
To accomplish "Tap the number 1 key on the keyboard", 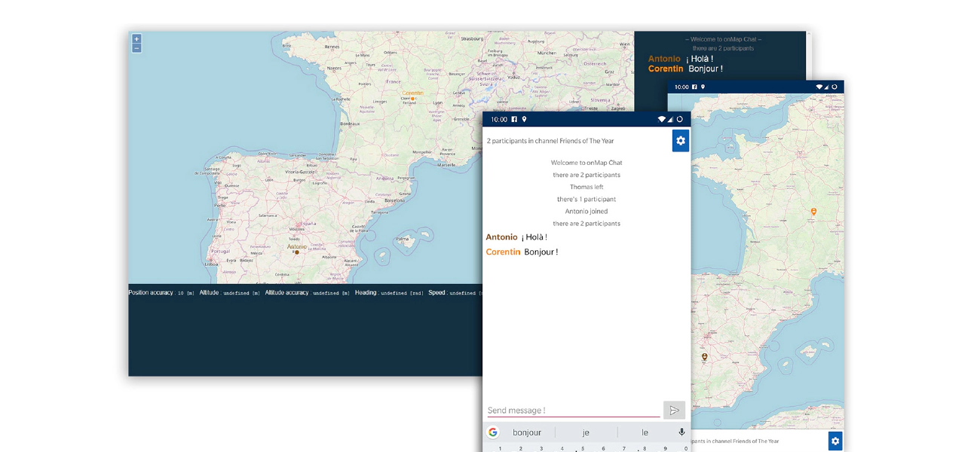I will (x=499, y=448).
